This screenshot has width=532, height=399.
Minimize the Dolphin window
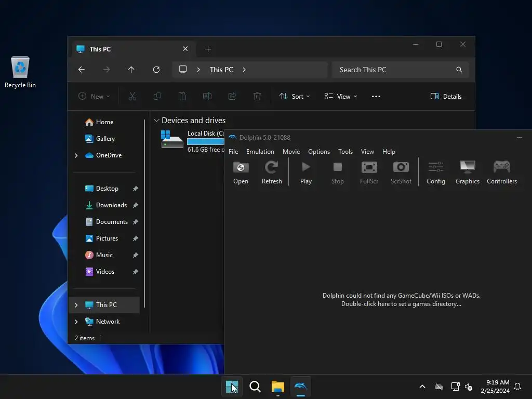(519, 137)
